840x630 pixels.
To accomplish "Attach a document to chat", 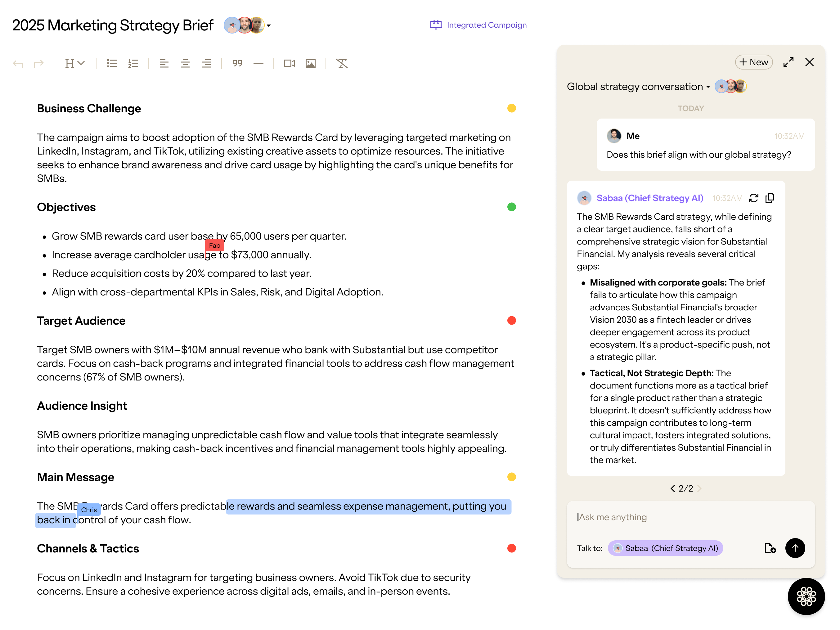I will [x=770, y=548].
